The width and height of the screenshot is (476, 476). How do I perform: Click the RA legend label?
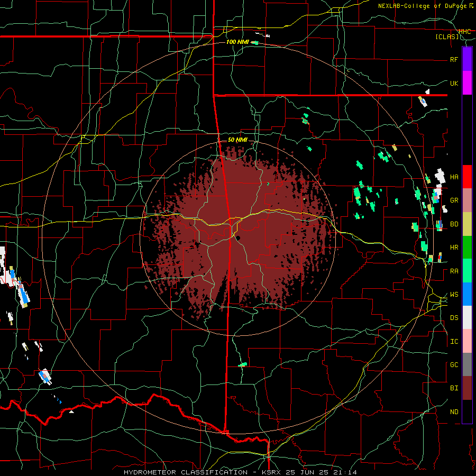(x=454, y=271)
